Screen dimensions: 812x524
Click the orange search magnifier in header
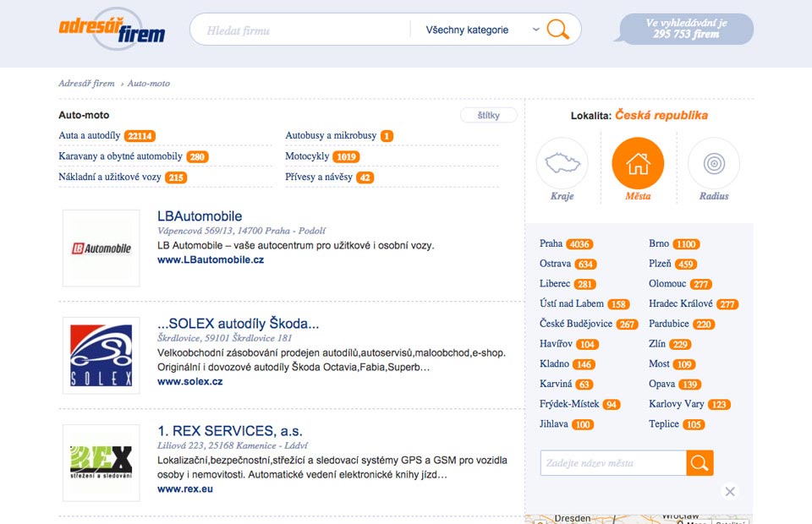tap(557, 30)
